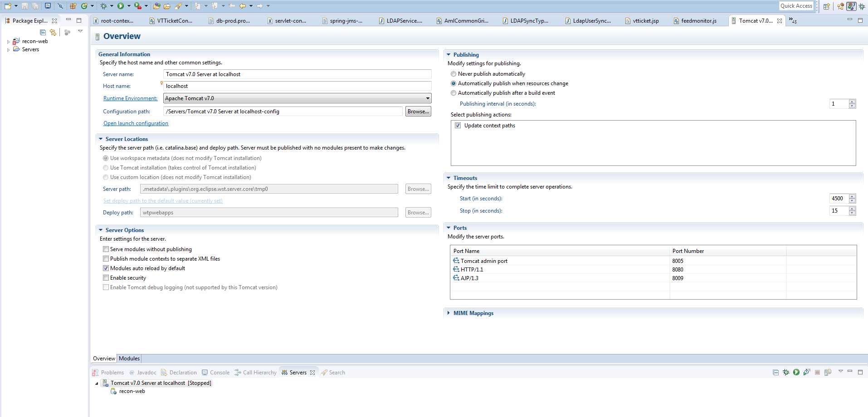The image size is (868, 417).
Task: Switch to the vtticket.jsp editor tab
Action: [642, 21]
